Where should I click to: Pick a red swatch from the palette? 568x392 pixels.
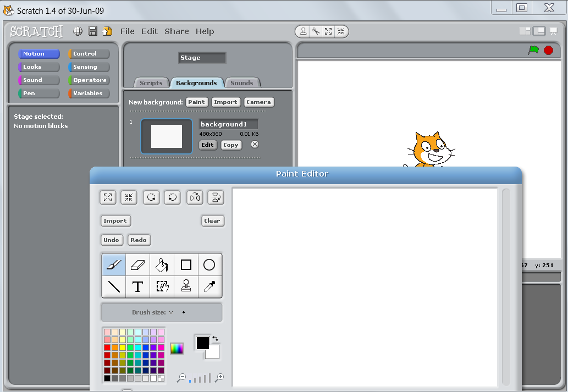pos(107,347)
